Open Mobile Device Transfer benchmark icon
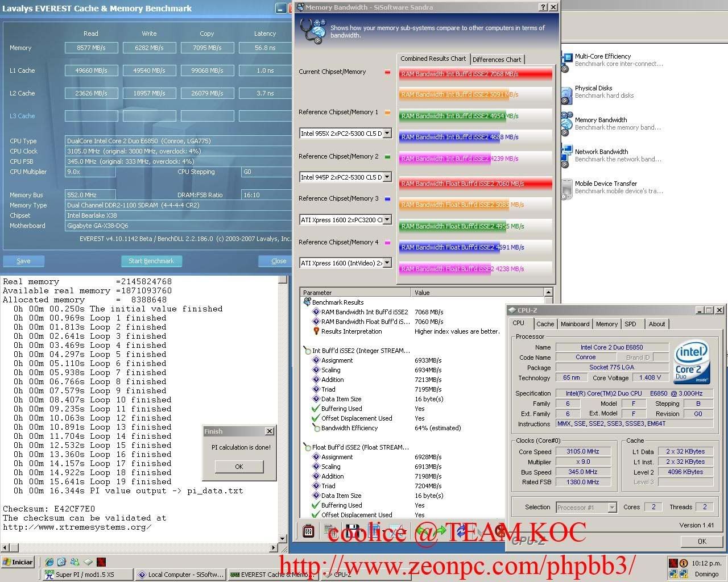 [566, 189]
